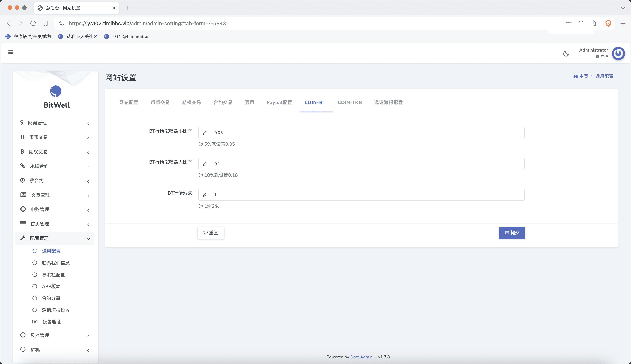Select the 联系我们信息 sidebar item
This screenshot has height=364, width=631.
coord(56,263)
